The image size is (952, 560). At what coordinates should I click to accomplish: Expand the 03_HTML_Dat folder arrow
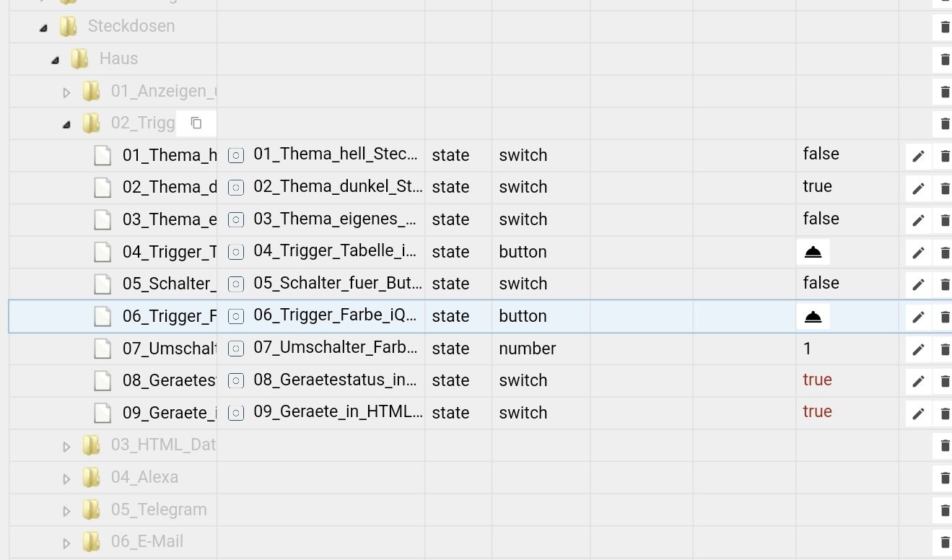(66, 447)
